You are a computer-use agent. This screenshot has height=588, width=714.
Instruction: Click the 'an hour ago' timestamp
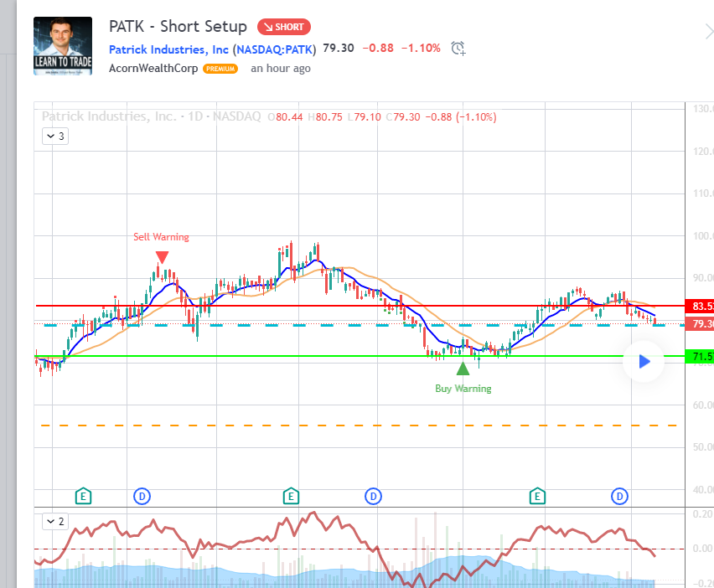pos(281,69)
